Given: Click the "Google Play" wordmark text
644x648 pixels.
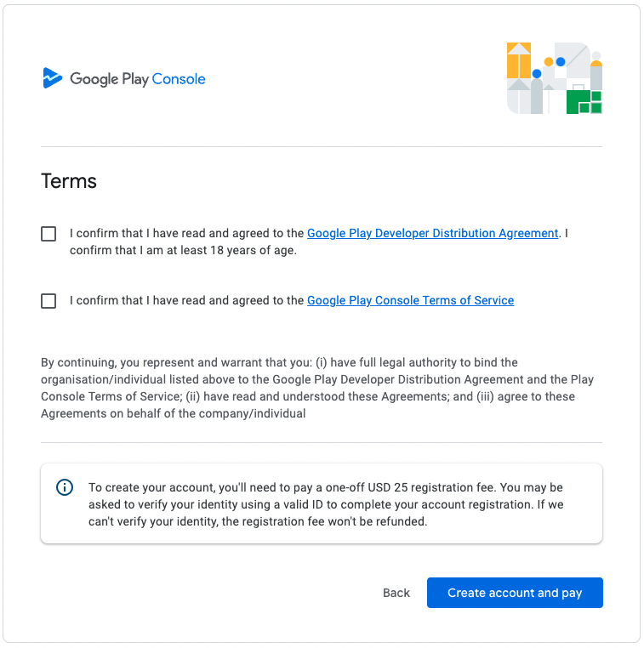Looking at the screenshot, I should coord(109,79).
